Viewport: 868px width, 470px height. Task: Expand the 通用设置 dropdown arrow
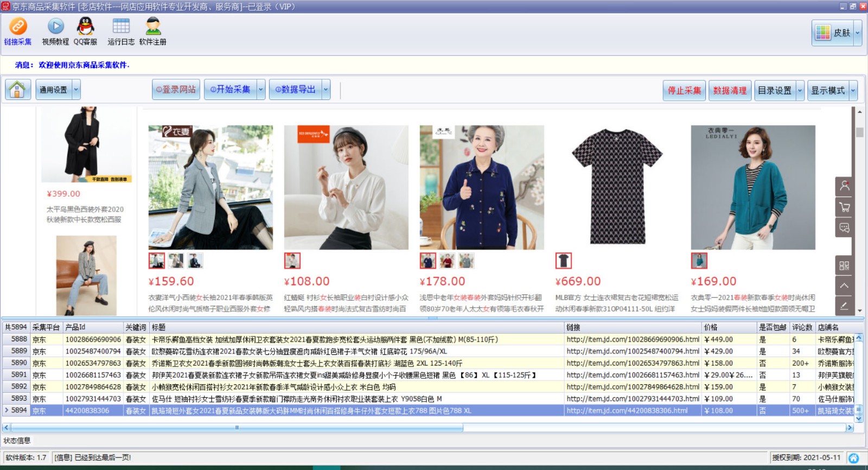click(76, 90)
